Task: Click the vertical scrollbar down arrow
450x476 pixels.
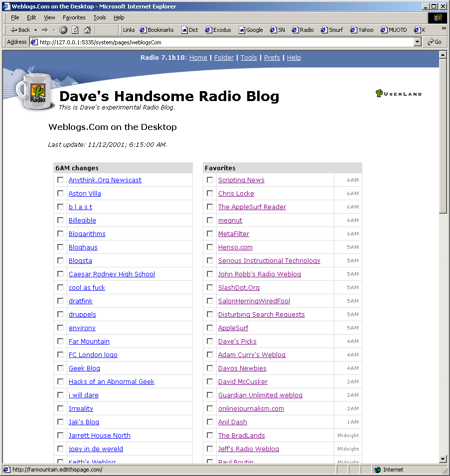Action: (x=443, y=459)
